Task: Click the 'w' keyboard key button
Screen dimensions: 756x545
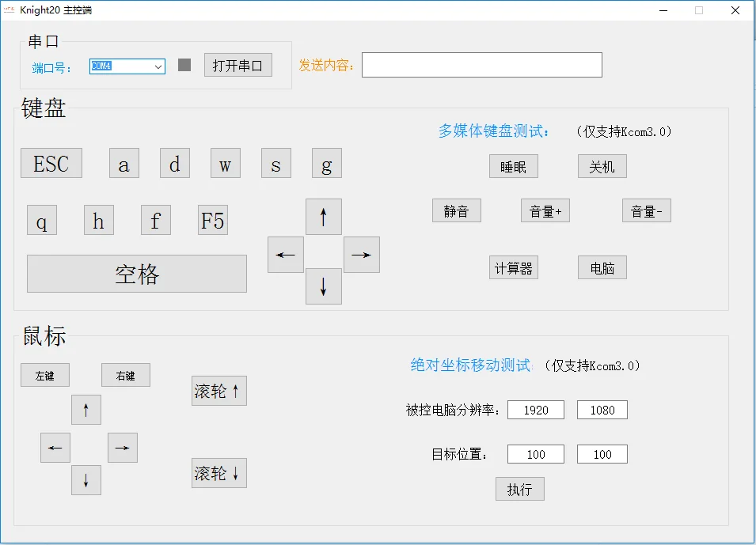Action: pyautogui.click(x=225, y=164)
